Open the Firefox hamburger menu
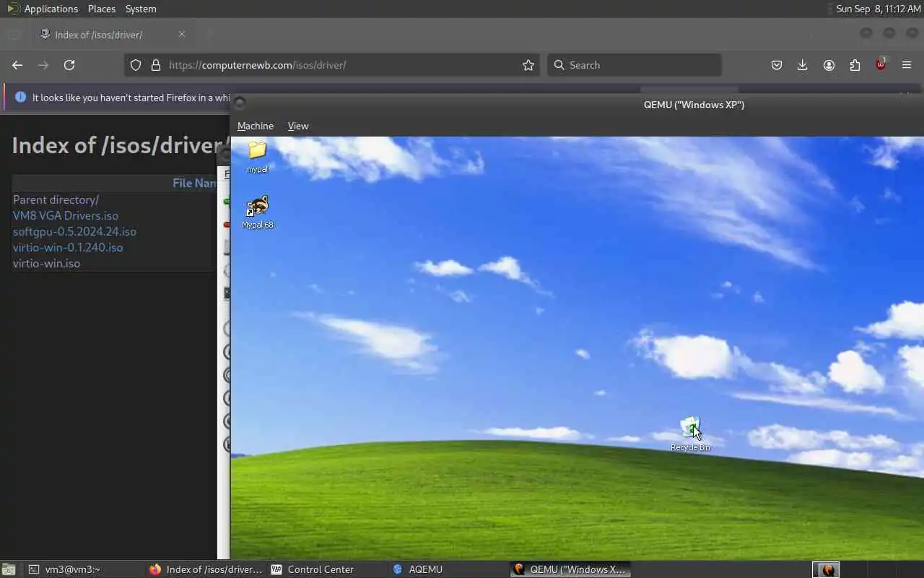Image resolution: width=924 pixels, height=578 pixels. pos(907,65)
